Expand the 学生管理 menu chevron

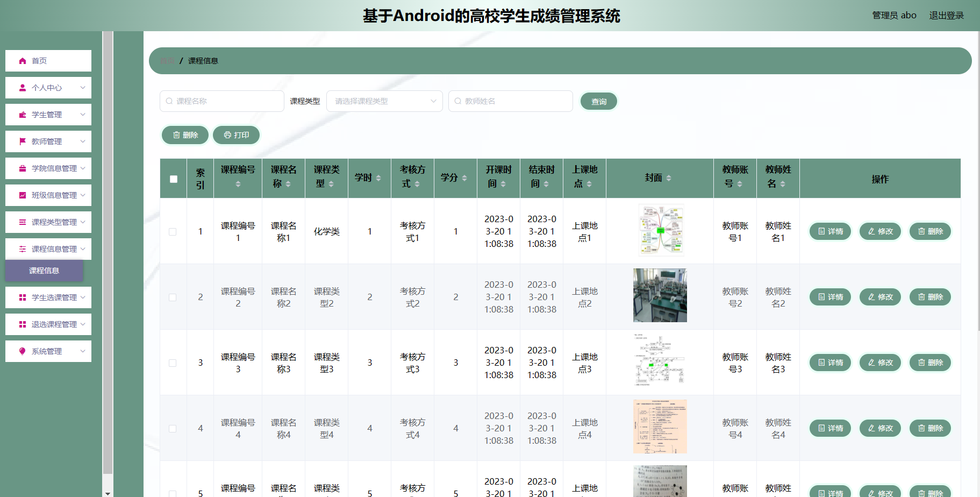(x=83, y=115)
